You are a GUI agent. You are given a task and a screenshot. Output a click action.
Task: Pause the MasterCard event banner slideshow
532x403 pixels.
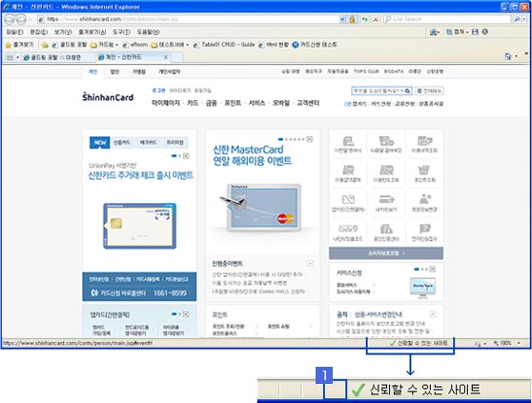click(x=310, y=139)
